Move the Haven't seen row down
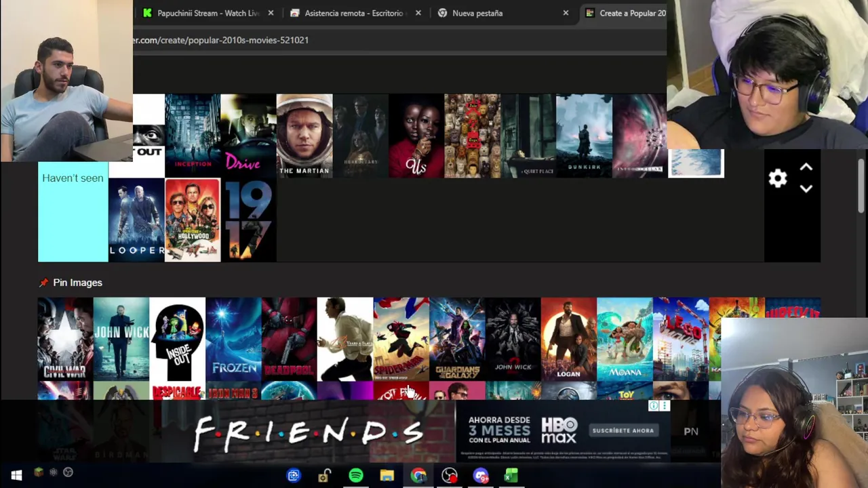 [806, 190]
